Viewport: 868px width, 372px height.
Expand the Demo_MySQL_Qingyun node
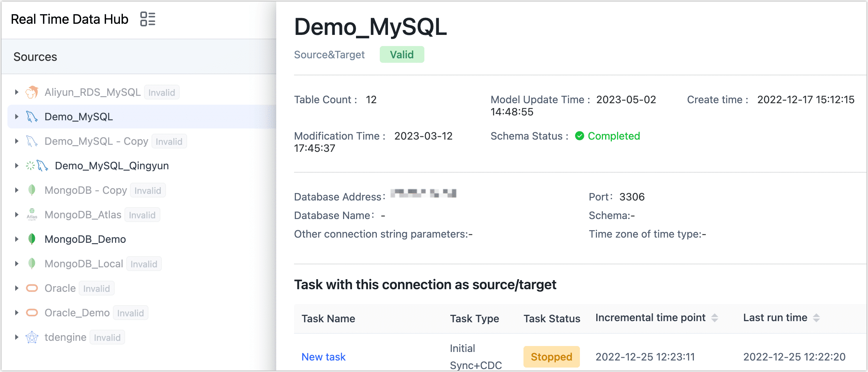16,166
